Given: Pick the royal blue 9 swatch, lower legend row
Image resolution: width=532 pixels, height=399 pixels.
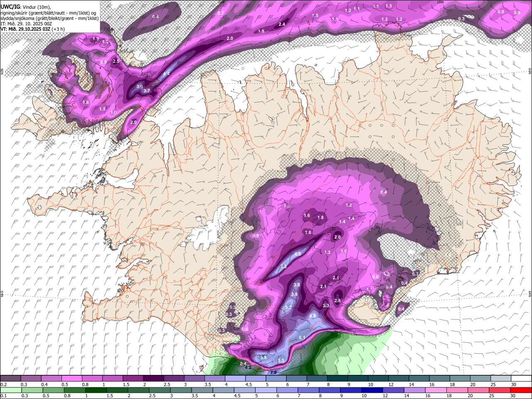Looking at the screenshot, I should 351,389.
